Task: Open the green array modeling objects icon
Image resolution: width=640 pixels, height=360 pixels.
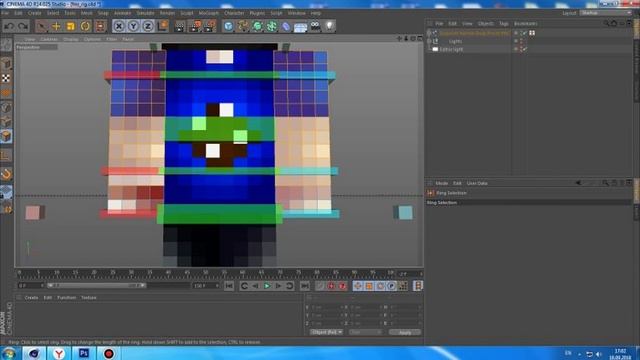Action: [x=271, y=26]
